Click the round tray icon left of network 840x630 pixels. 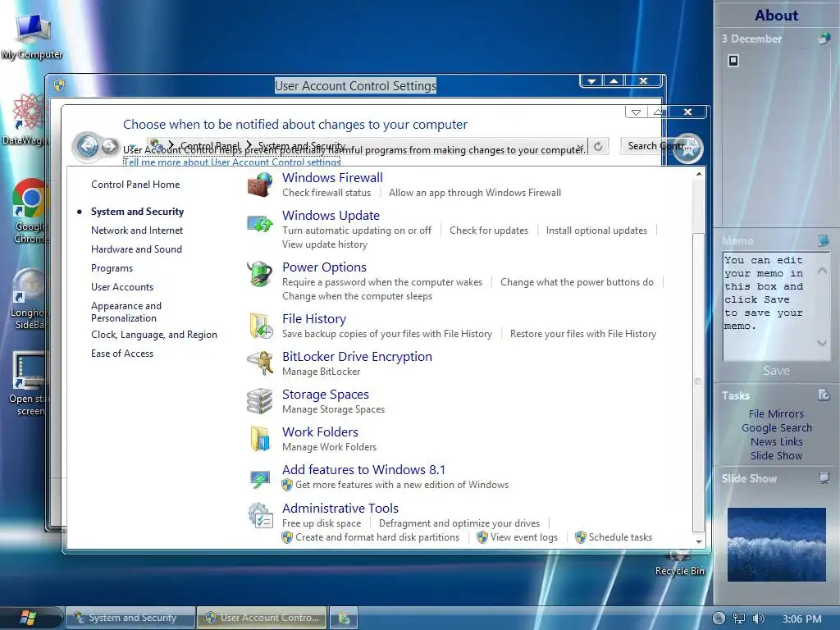pyautogui.click(x=719, y=619)
